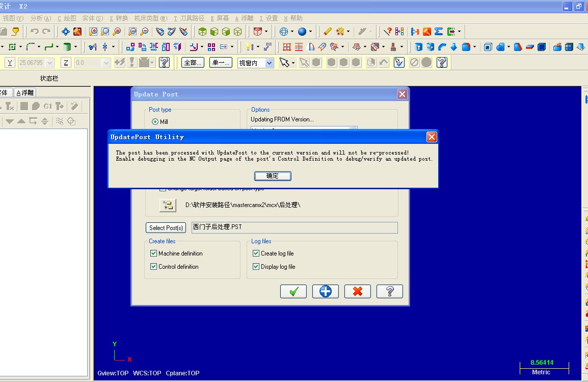Viewport: 588px width, 382px height.
Task: Click the Y axis label button
Action: click(x=10, y=63)
